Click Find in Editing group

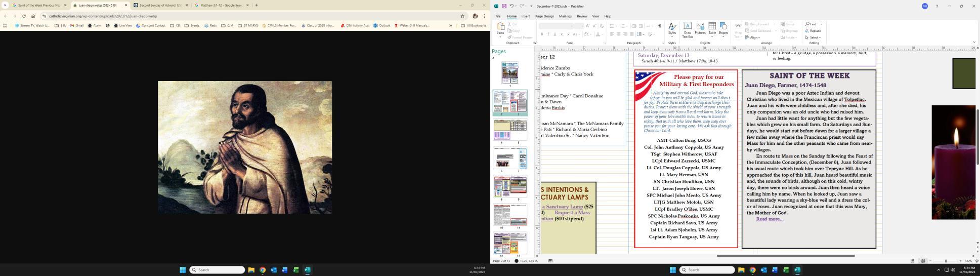pos(811,24)
